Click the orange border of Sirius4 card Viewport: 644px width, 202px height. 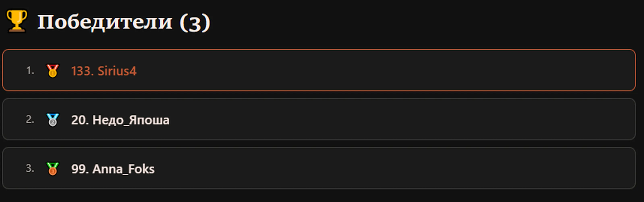pyautogui.click(x=319, y=50)
